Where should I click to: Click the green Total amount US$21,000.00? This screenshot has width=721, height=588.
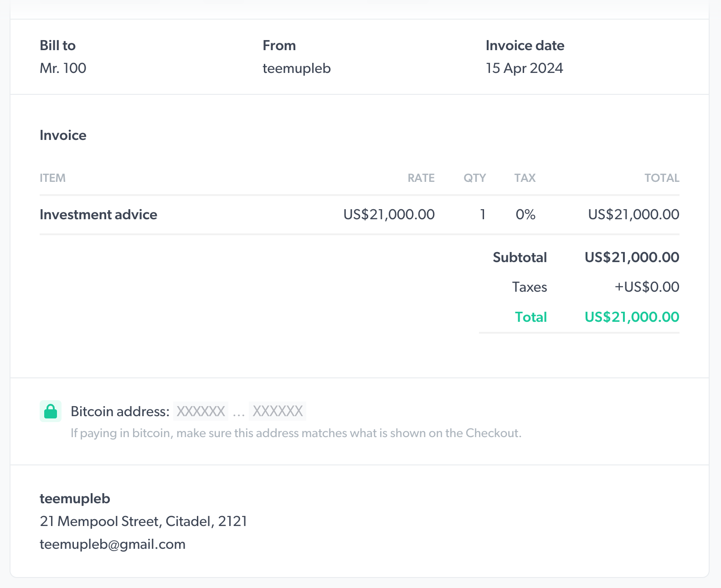632,317
